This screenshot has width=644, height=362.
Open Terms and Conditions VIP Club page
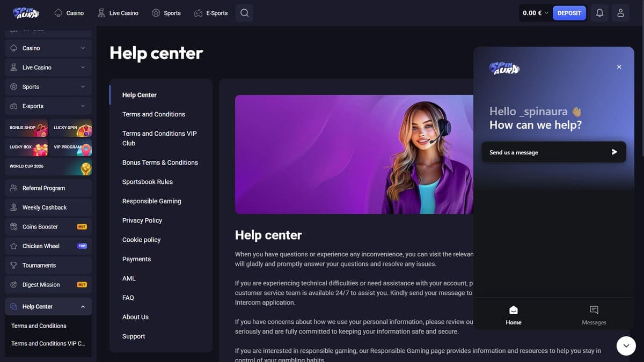tap(159, 138)
